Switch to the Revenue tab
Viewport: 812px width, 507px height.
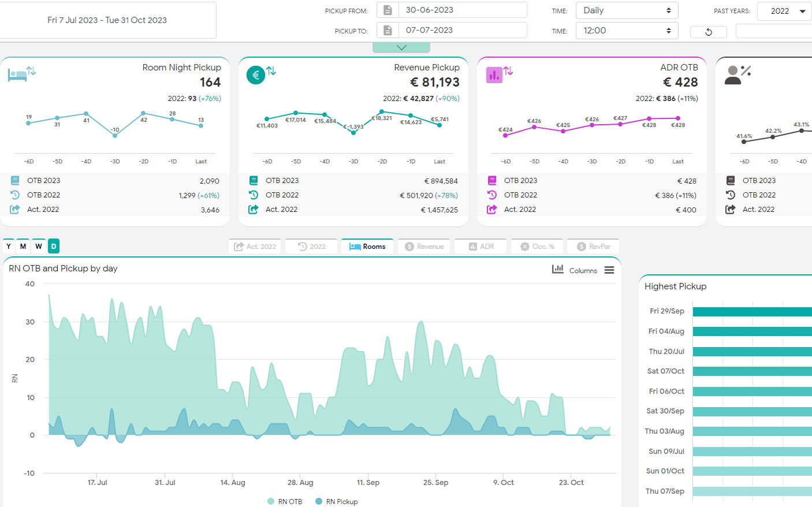[424, 247]
